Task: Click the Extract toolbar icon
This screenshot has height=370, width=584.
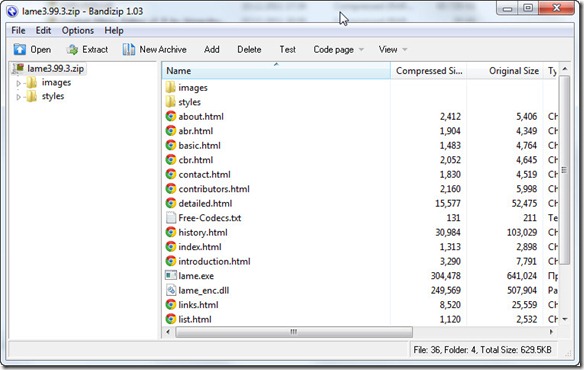Action: [x=72, y=49]
